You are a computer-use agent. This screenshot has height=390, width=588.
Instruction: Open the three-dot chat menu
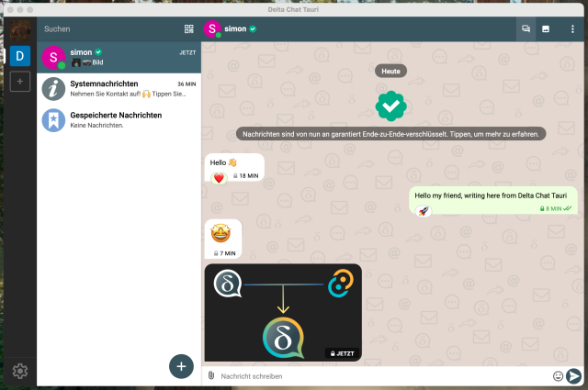tap(571, 29)
